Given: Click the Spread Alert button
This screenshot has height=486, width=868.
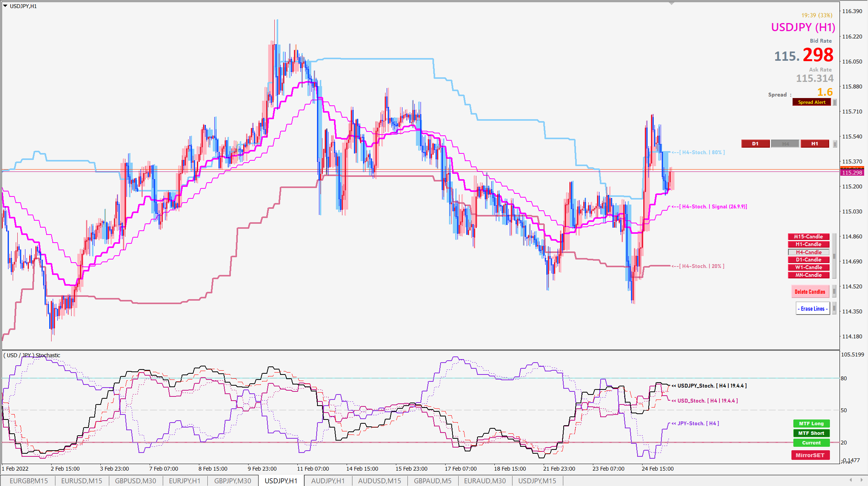Looking at the screenshot, I should click(x=811, y=102).
